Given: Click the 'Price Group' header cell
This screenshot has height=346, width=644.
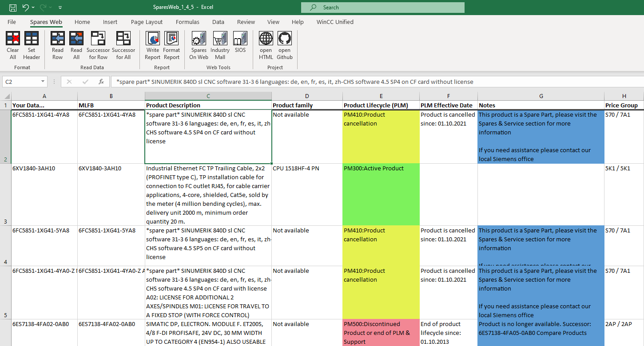Looking at the screenshot, I should pos(624,105).
